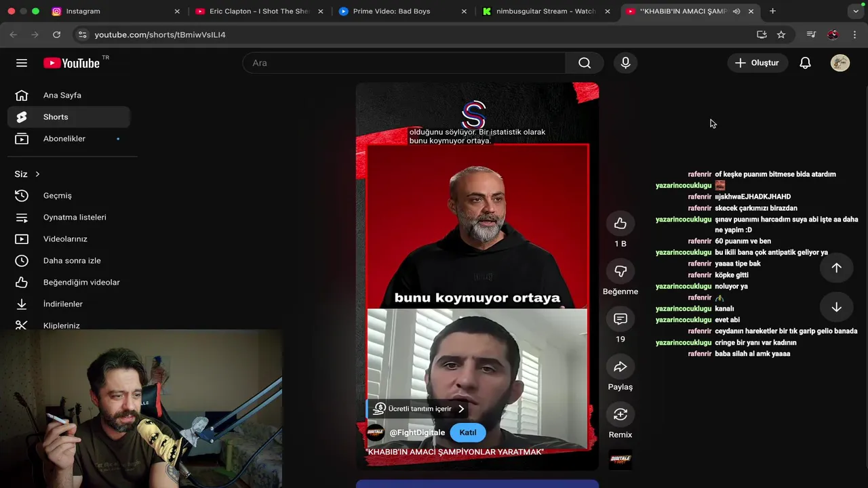The height and width of the screenshot is (488, 868).
Task: Open the Chrome profile avatar
Action: [833, 35]
